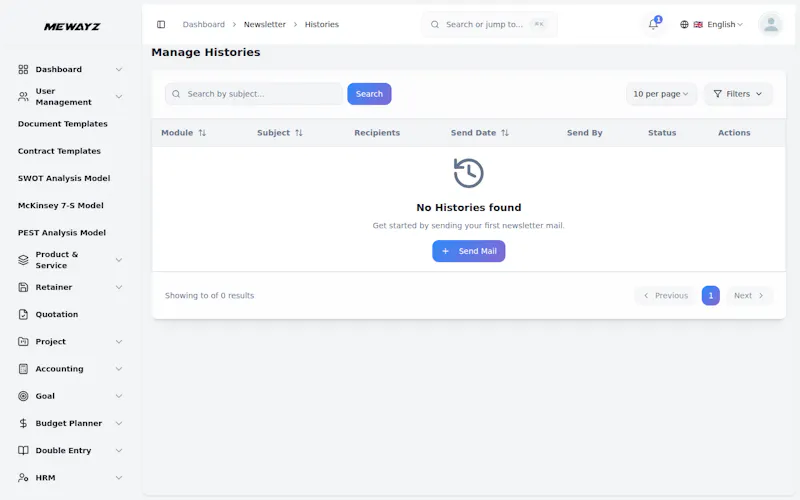Click the Send By column header
The width and height of the screenshot is (800, 500).
click(585, 133)
